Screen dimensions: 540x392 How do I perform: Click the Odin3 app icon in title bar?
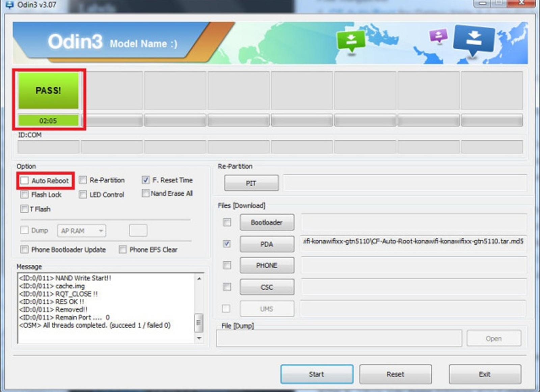(9, 5)
